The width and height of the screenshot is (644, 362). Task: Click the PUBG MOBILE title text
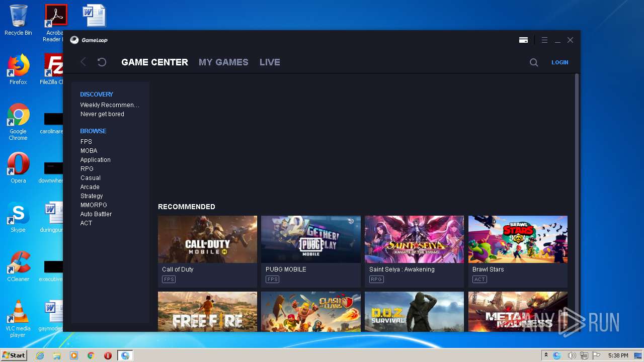pos(286,269)
